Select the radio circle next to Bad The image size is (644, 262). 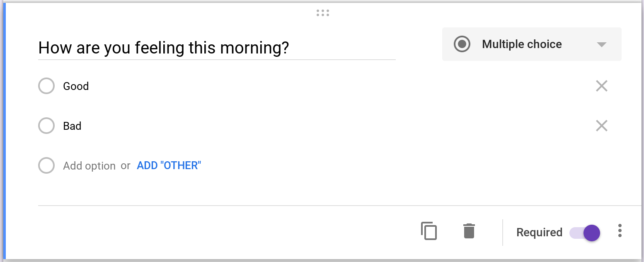click(x=46, y=126)
